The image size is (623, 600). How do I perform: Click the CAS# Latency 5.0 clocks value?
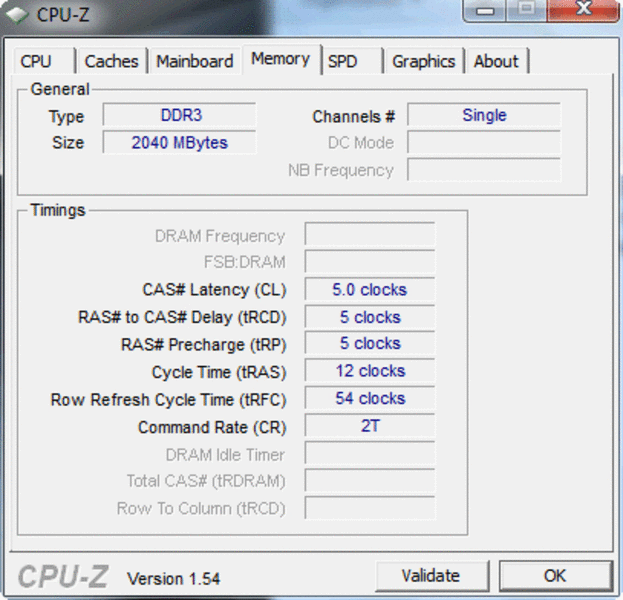[x=370, y=289]
